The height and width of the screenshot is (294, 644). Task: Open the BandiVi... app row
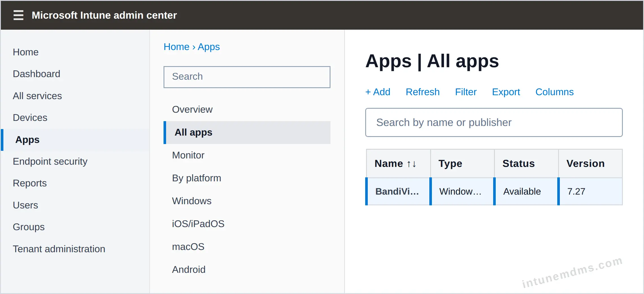tap(494, 191)
